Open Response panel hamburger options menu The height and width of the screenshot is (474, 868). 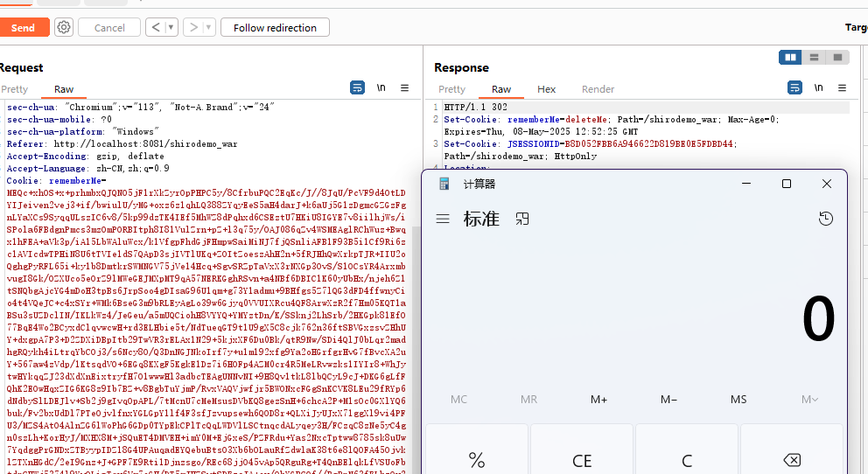tap(842, 87)
